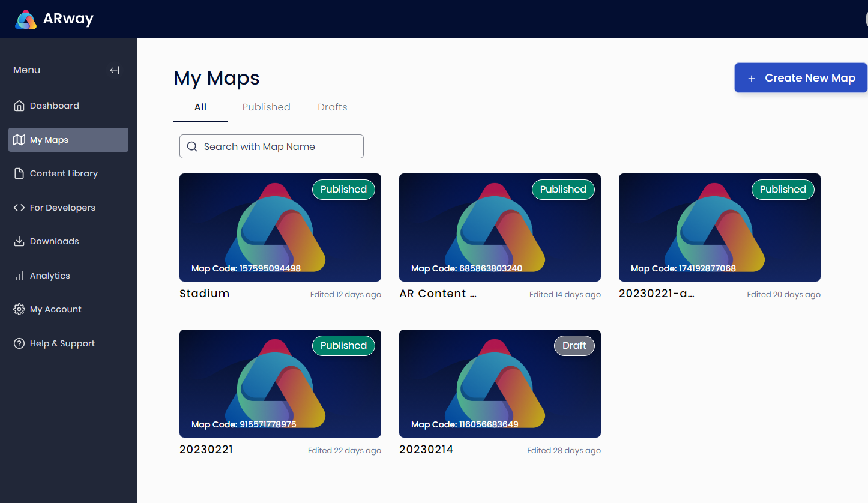Viewport: 868px width, 503px height.
Task: Open Content Library via document icon
Action: click(19, 173)
